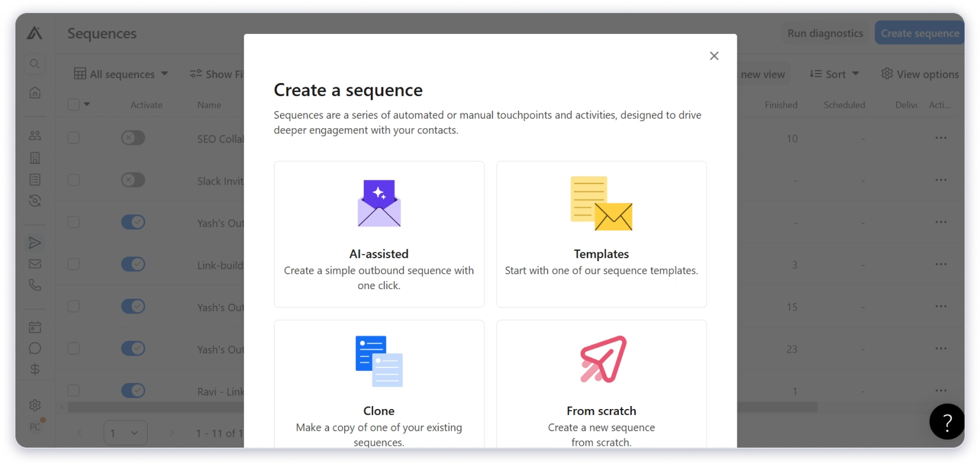The image size is (980, 466).
Task: Click the Name column header
Action: tap(209, 105)
